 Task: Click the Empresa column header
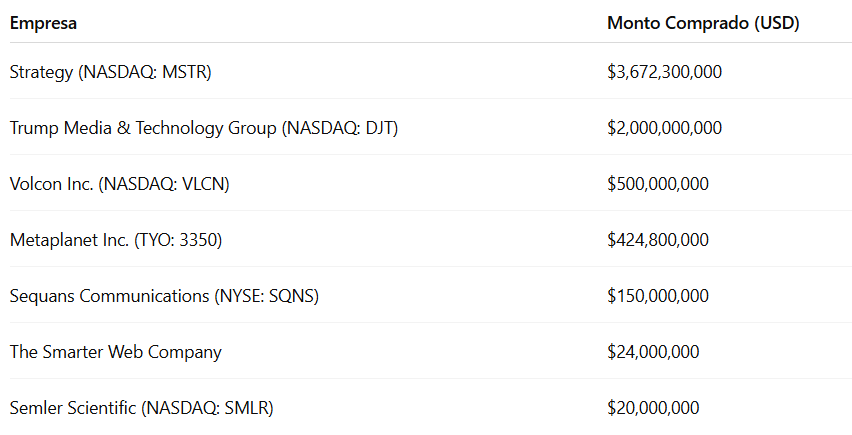pos(43,23)
